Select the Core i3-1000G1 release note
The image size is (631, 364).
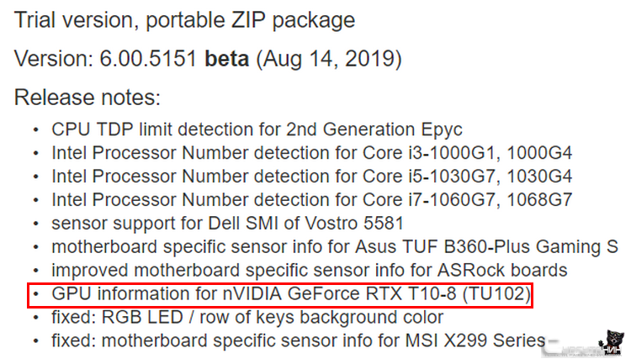coord(312,153)
